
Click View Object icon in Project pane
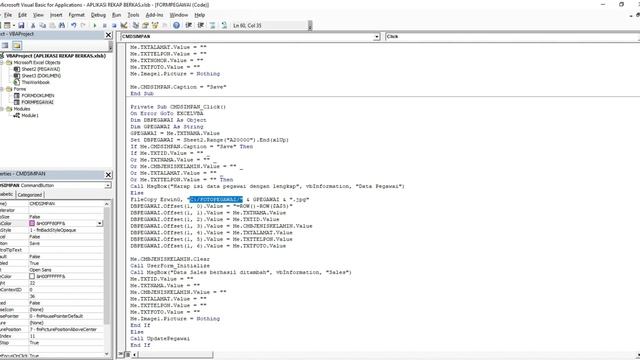tap(5, 45)
